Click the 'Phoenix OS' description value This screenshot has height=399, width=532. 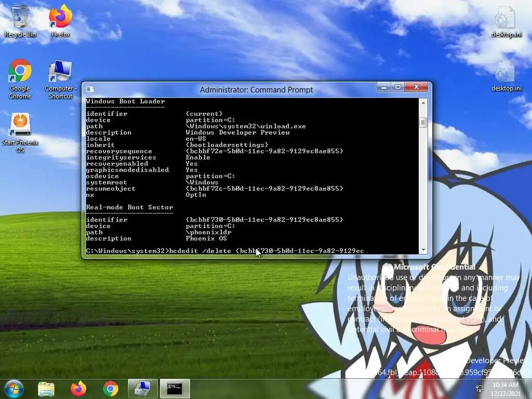(x=206, y=238)
